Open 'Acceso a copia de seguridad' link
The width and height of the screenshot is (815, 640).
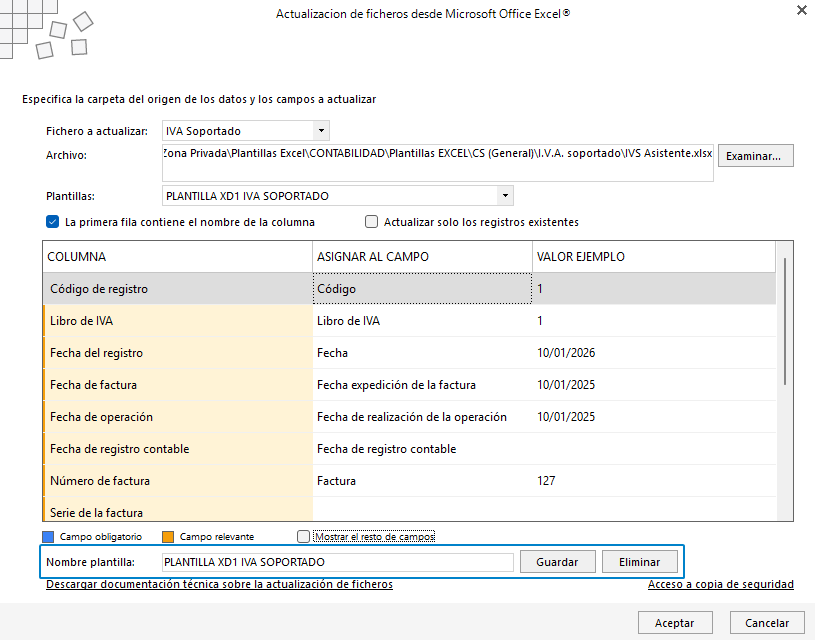(x=720, y=584)
